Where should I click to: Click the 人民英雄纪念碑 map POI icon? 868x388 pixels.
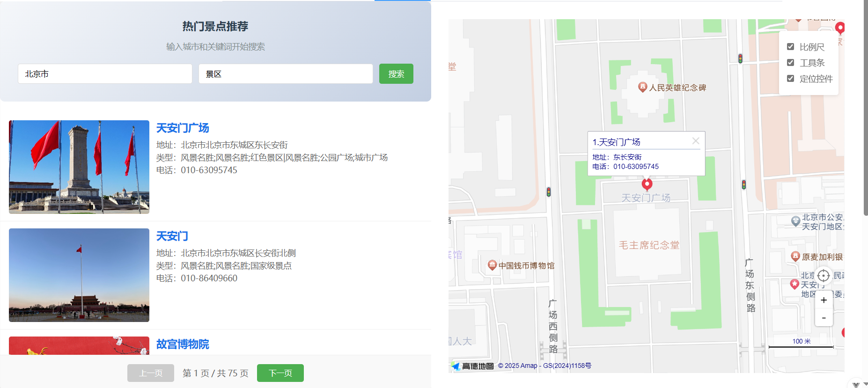coord(643,87)
